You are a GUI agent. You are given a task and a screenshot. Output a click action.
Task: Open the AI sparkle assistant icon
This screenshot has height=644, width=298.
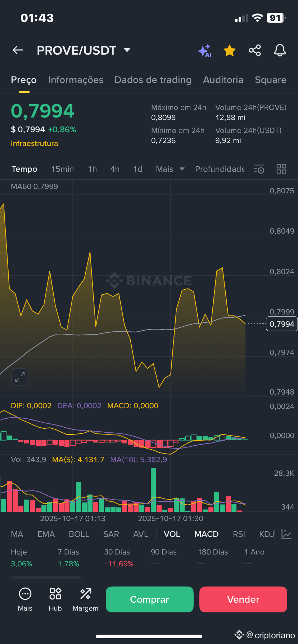[205, 51]
